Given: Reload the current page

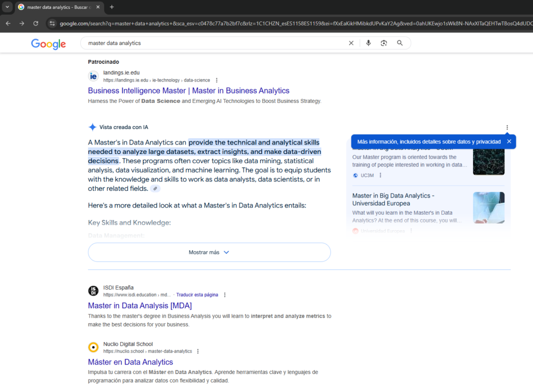Looking at the screenshot, I should point(36,23).
